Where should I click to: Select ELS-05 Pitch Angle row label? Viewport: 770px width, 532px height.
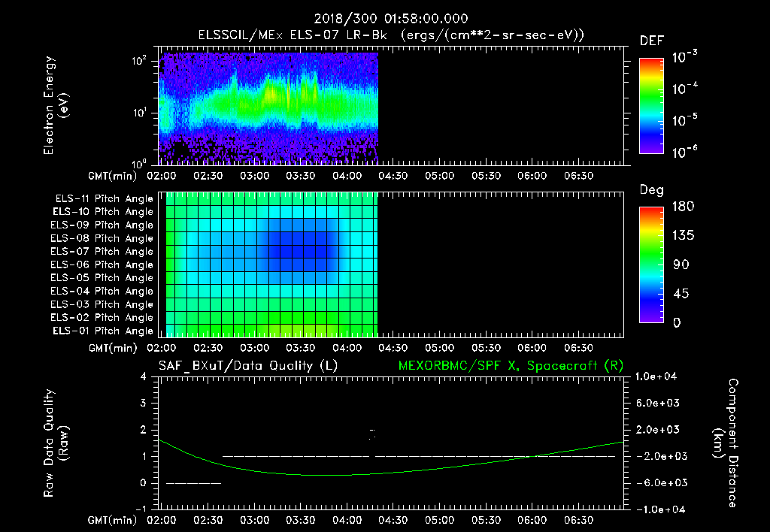(102, 278)
